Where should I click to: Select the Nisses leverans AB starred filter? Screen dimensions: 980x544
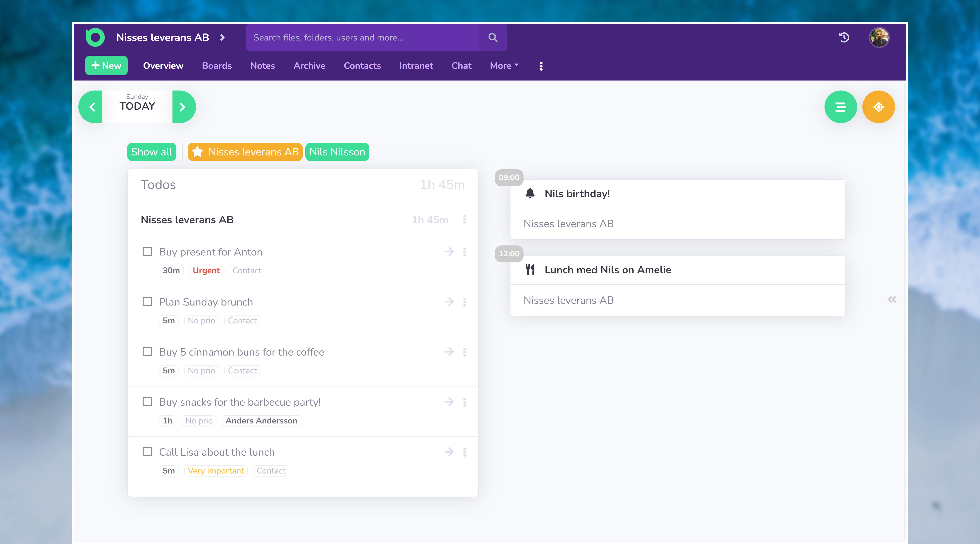[x=245, y=152]
